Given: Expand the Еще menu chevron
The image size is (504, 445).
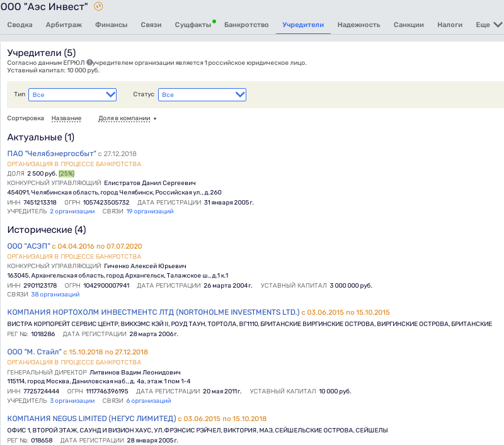Looking at the screenshot, I should click(x=498, y=25).
